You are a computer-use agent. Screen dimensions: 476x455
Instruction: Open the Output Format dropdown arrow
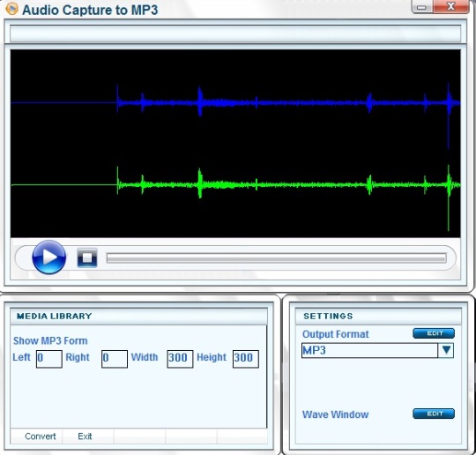point(446,350)
